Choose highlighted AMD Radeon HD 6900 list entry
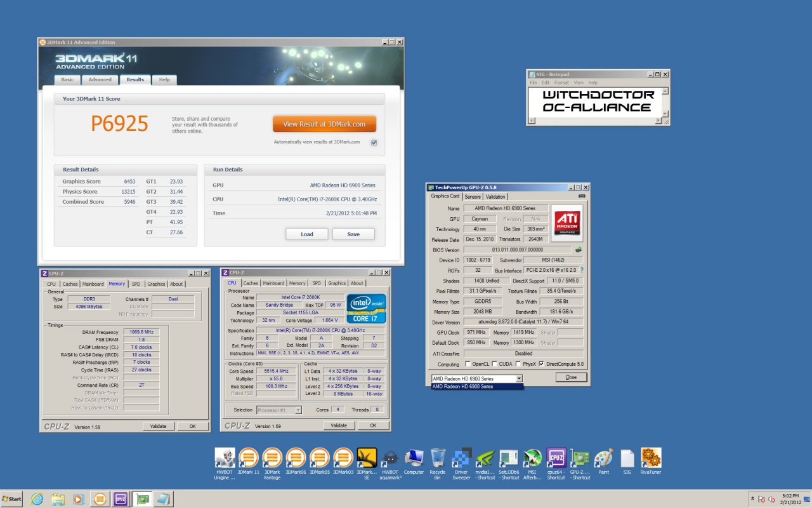 [476, 386]
